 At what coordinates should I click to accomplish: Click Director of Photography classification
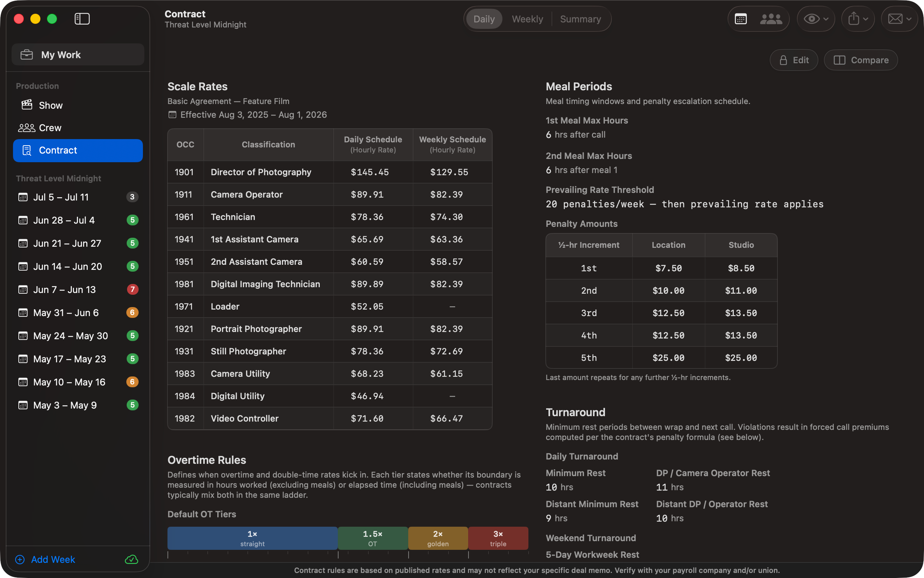(x=261, y=172)
